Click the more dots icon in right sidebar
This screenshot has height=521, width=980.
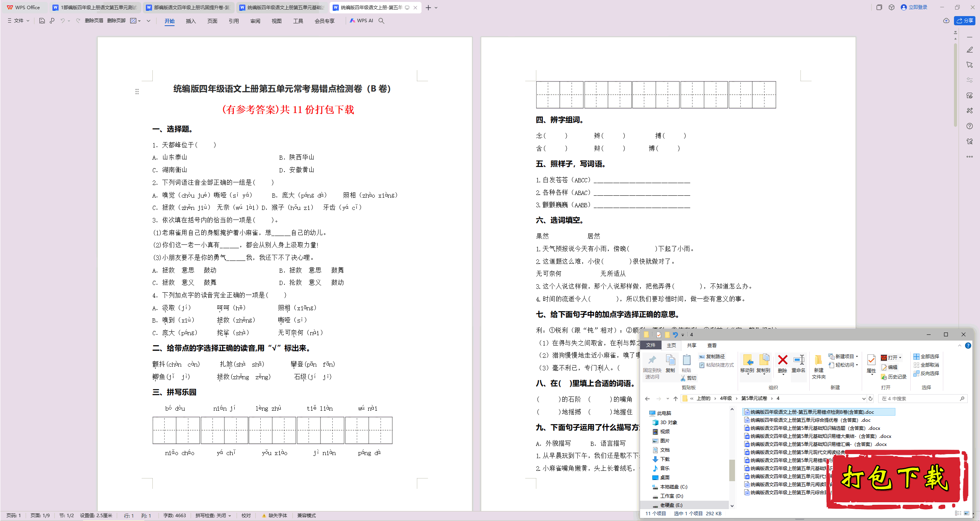(x=970, y=157)
